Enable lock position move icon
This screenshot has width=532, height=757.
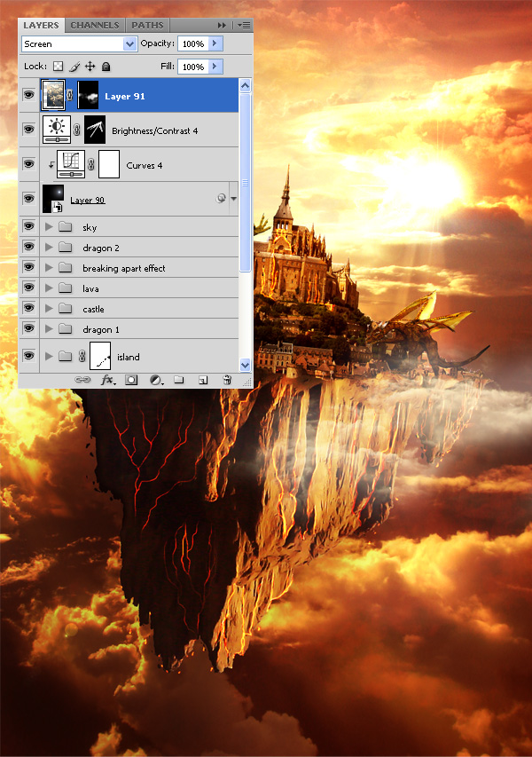click(x=90, y=67)
